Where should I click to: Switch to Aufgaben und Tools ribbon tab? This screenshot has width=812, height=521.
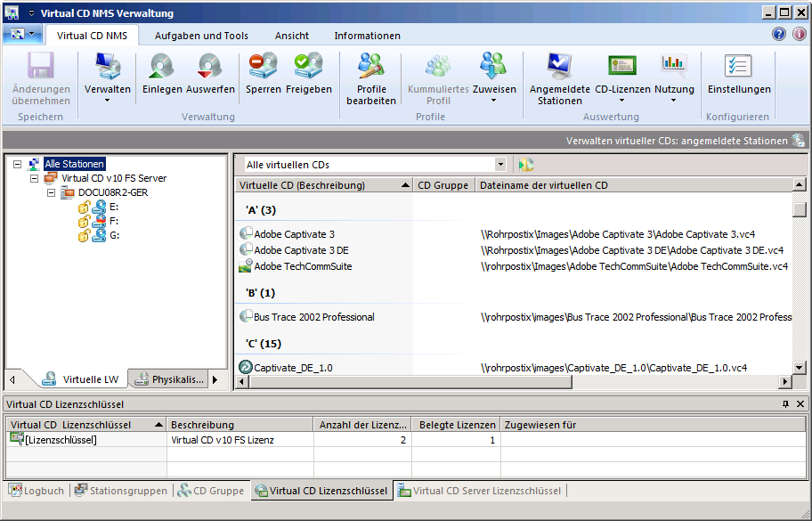pyautogui.click(x=201, y=36)
